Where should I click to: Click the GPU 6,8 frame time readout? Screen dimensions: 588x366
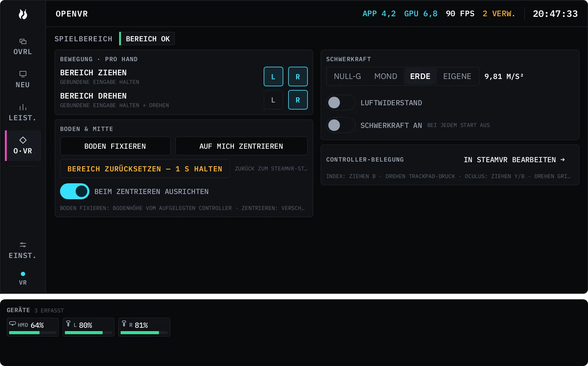tap(421, 14)
